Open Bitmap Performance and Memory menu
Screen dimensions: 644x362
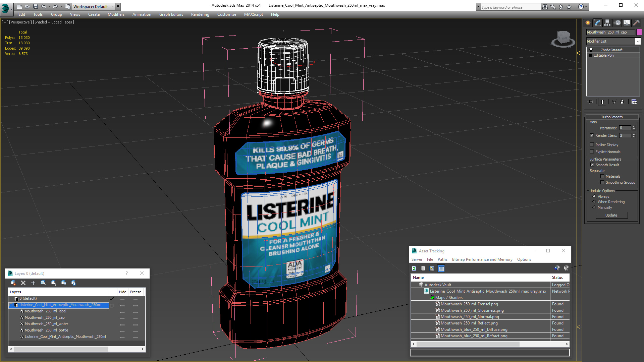pyautogui.click(x=482, y=259)
